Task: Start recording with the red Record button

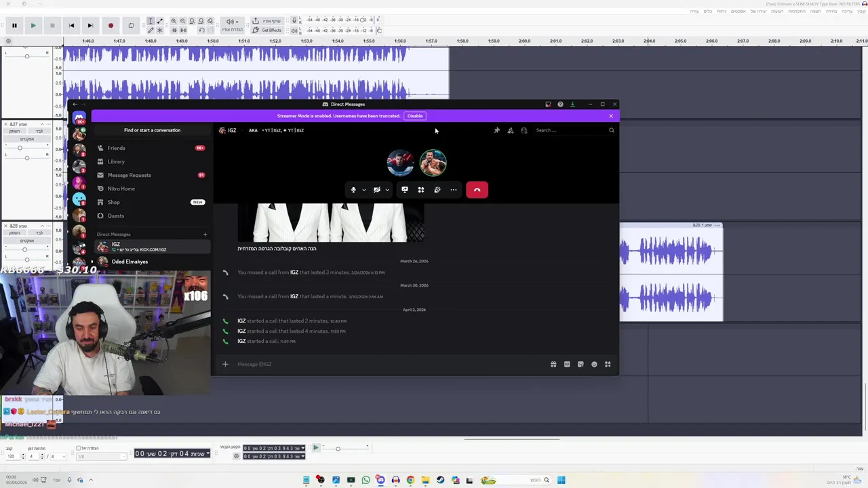Action: coord(111,26)
